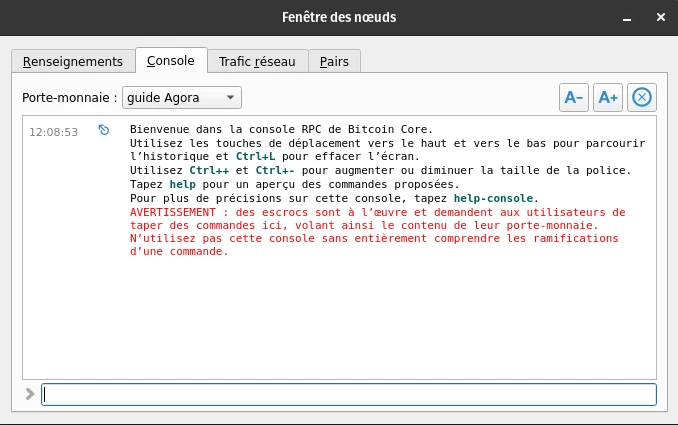Select the Console tab
The image size is (678, 425).
[171, 61]
